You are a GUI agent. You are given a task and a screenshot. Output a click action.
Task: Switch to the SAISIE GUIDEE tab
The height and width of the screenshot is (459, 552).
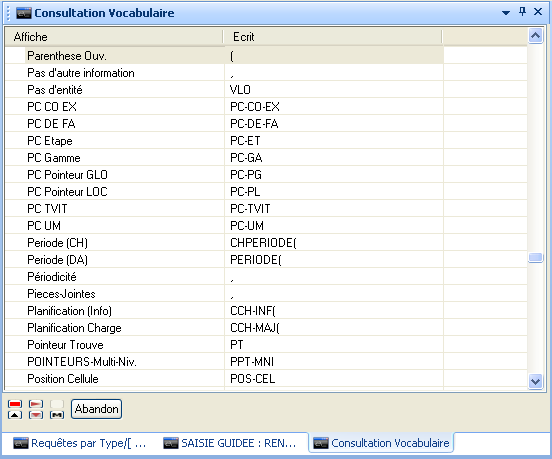[230, 443]
